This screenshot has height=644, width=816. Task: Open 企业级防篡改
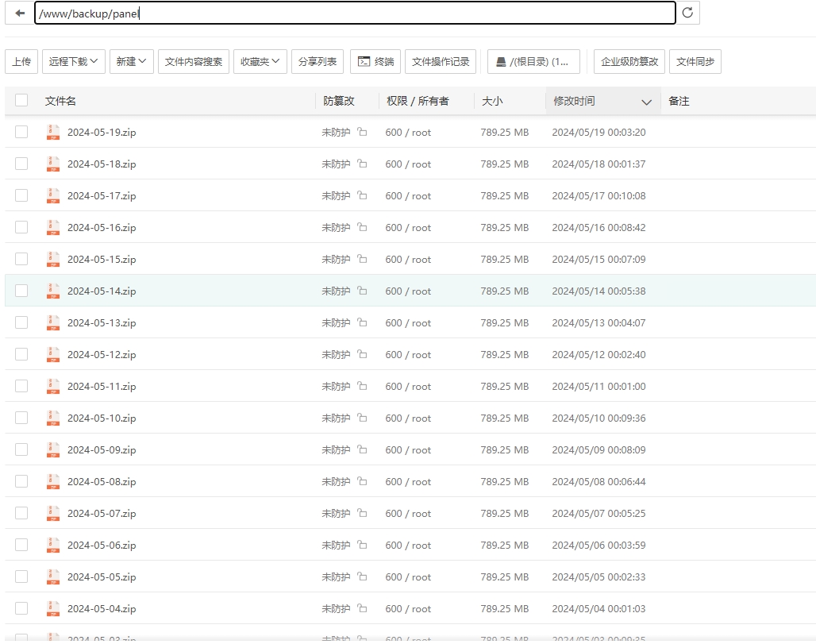coord(629,61)
